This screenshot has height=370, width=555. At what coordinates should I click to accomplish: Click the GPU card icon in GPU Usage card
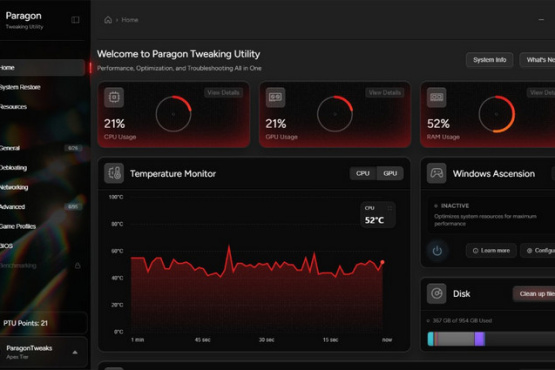coord(275,97)
